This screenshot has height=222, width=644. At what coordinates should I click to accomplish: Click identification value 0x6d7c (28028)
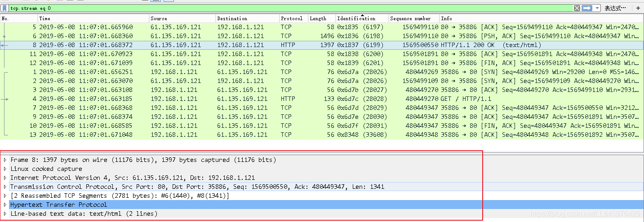(362, 99)
